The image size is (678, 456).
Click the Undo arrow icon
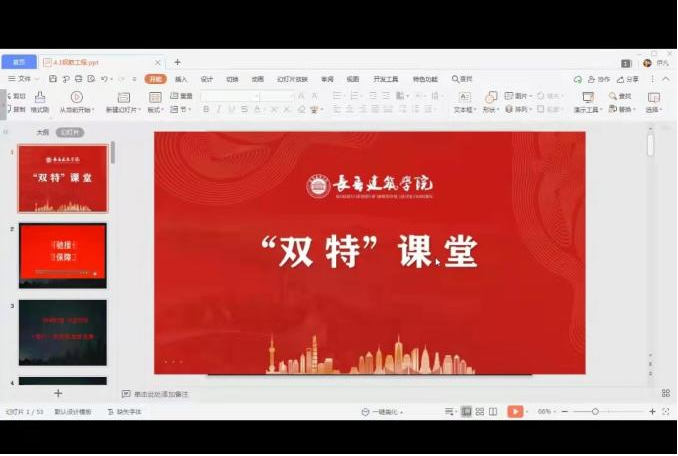tap(104, 78)
